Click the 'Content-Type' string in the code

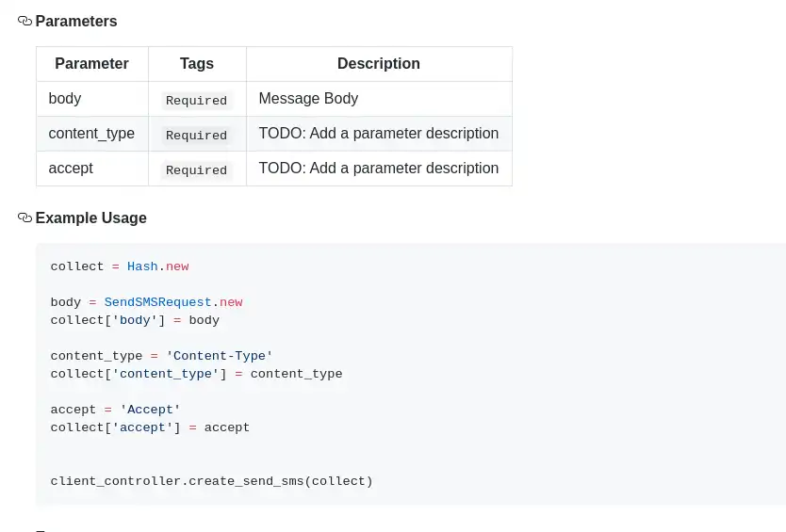point(219,356)
